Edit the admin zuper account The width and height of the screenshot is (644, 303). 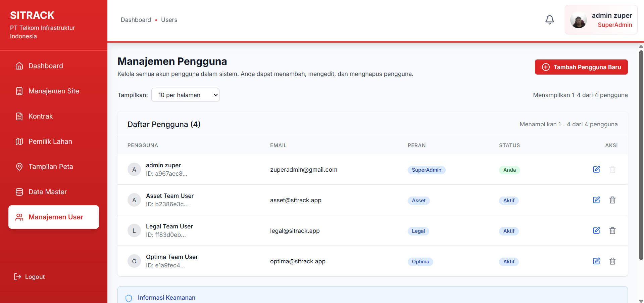pyautogui.click(x=596, y=169)
